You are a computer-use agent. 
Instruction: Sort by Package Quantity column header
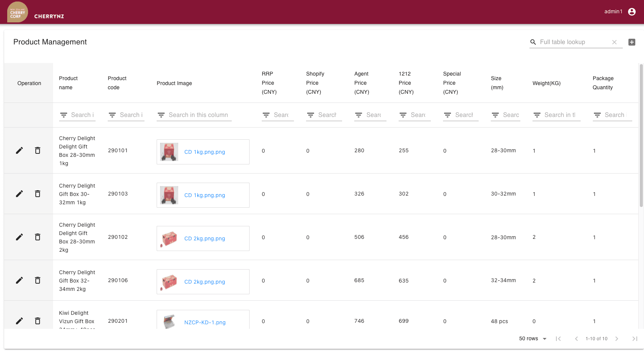tap(603, 83)
